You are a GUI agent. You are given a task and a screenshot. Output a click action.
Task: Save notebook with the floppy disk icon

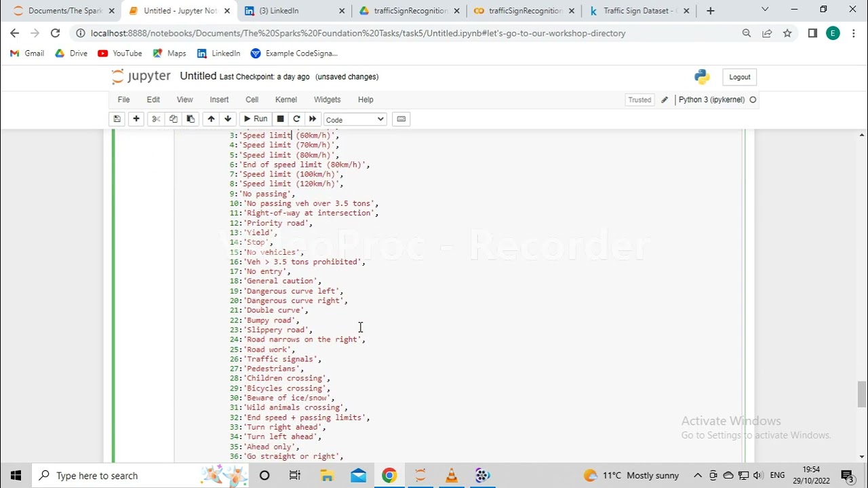click(117, 119)
